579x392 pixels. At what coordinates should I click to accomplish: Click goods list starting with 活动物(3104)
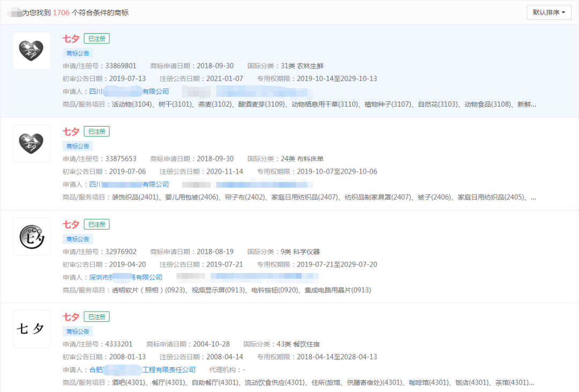tap(324, 104)
